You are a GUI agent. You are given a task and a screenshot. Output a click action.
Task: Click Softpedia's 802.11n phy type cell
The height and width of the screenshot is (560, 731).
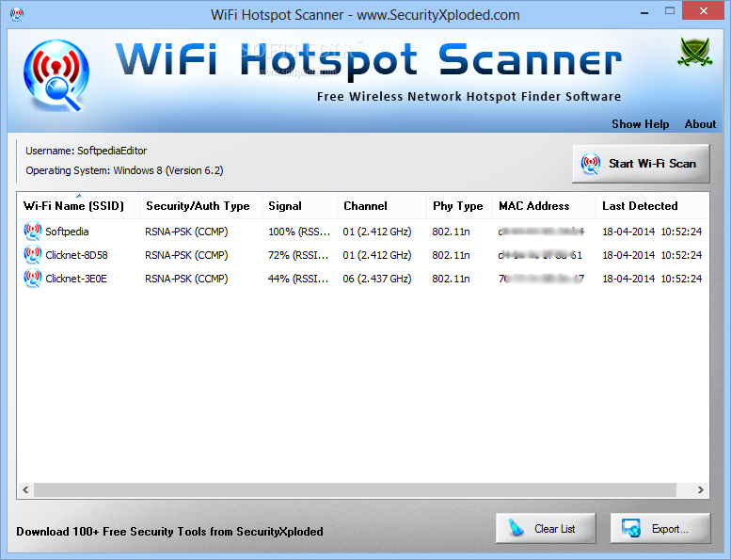[x=451, y=232]
